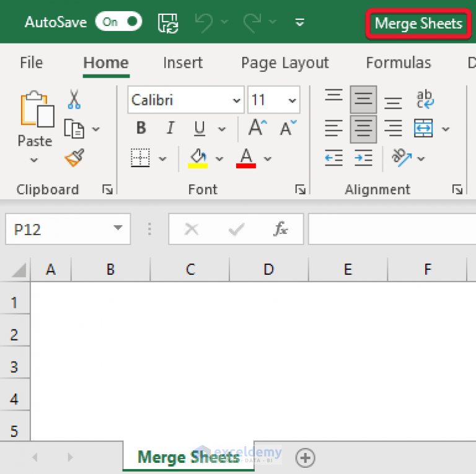Click the Borders icon
Screen dimensions: 476x474
click(140, 158)
